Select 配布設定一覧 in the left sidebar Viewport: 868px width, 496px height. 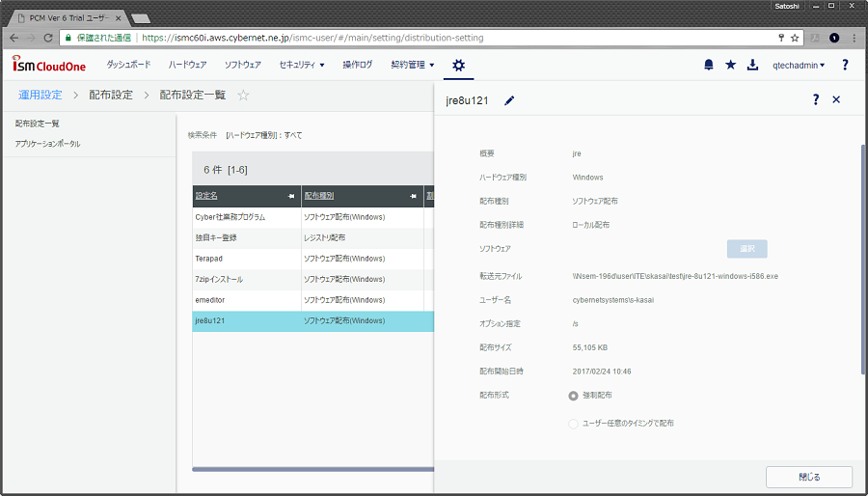tap(37, 124)
